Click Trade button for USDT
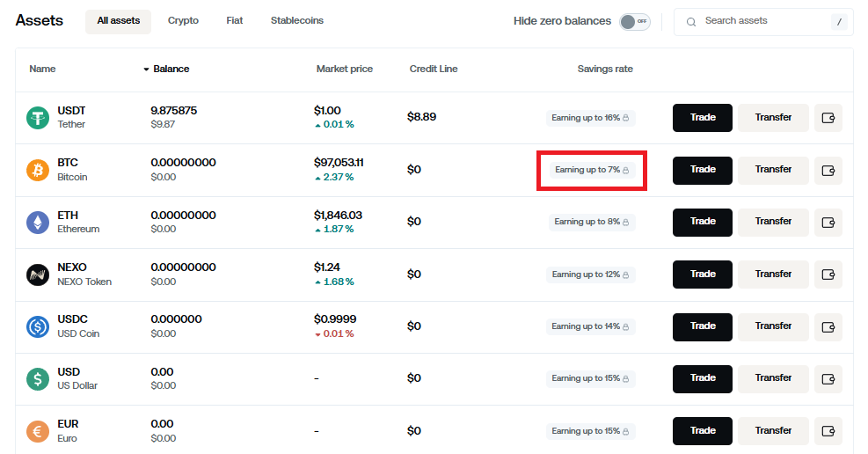868x454 pixels. coord(703,118)
